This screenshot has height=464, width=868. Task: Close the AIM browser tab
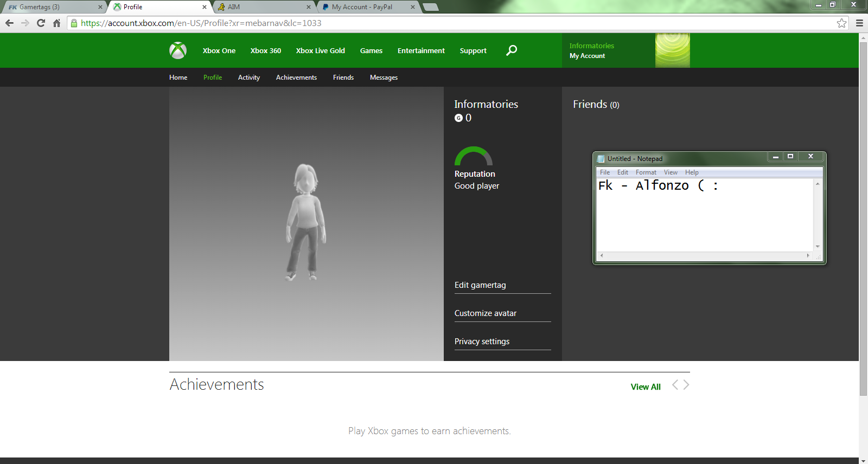coord(309,7)
